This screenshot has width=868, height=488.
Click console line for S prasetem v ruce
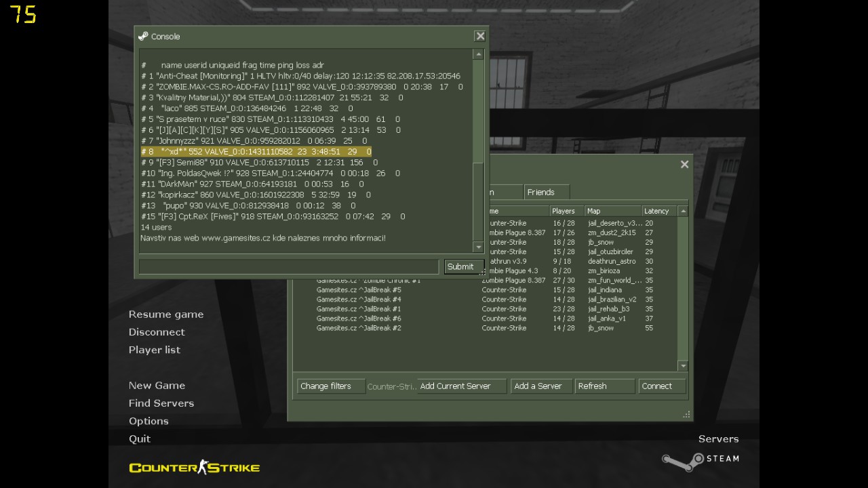[x=271, y=119]
